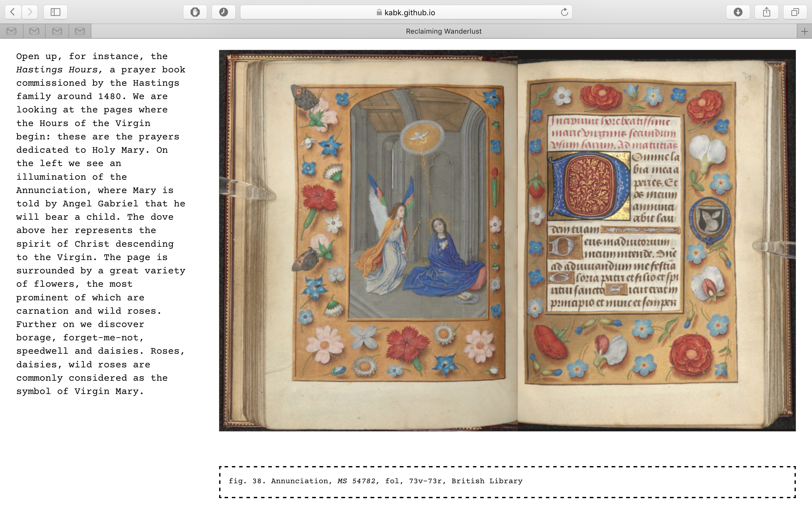
Task: Select the fourth pinned mail tab
Action: click(80, 31)
